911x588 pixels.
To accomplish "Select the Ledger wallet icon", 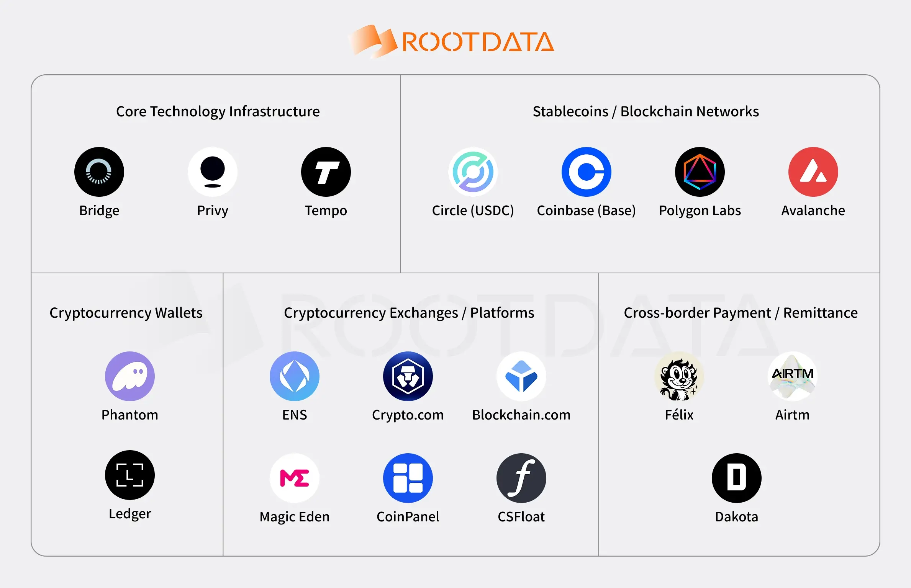I will click(x=130, y=475).
